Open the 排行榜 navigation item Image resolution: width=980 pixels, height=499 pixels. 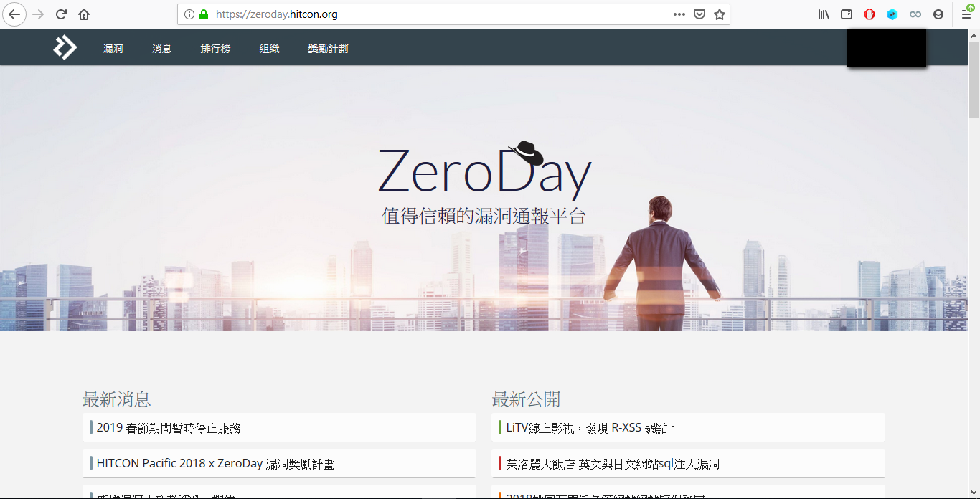click(216, 49)
